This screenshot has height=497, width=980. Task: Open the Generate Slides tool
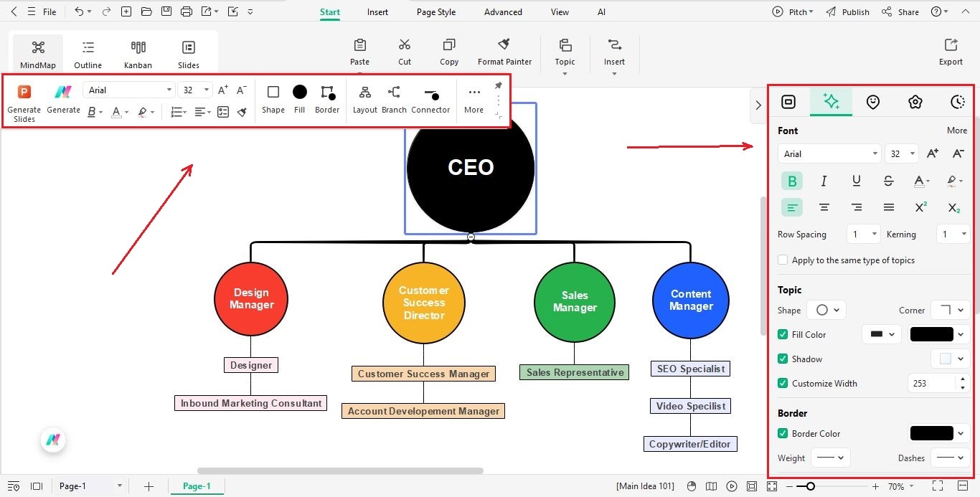coord(24,100)
